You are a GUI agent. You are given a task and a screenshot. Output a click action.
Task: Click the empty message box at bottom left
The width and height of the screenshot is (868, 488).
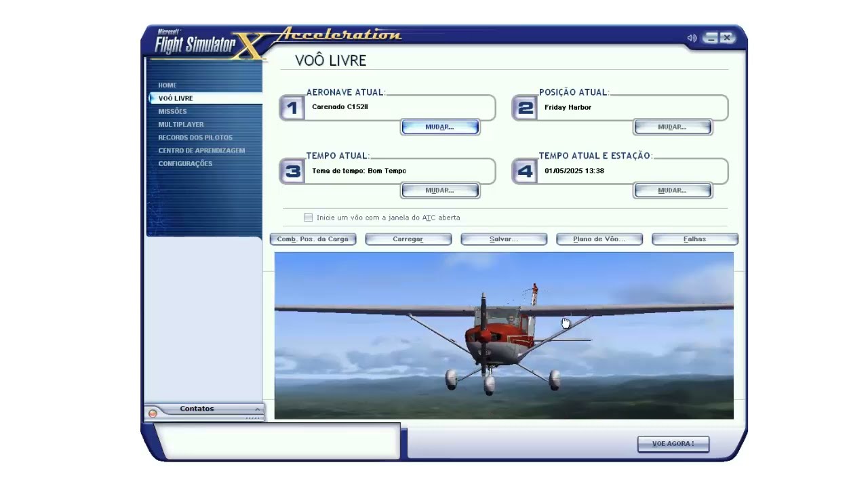click(x=277, y=441)
